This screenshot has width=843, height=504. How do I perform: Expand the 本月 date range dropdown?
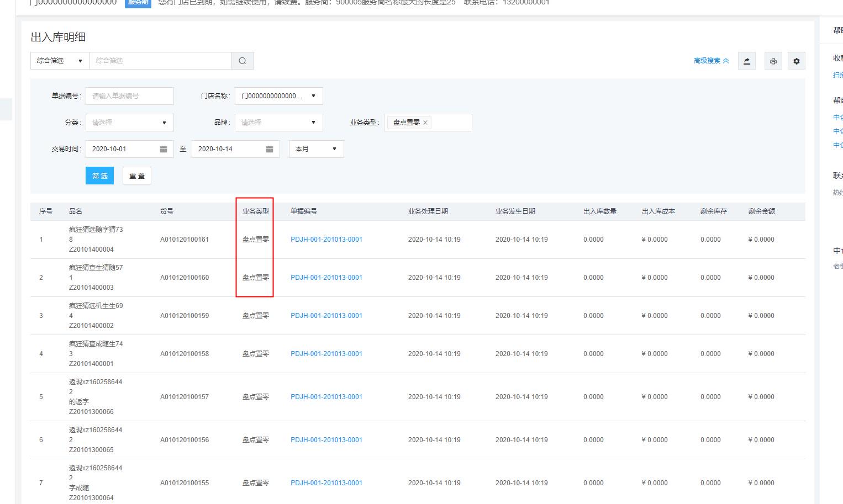[x=316, y=149]
